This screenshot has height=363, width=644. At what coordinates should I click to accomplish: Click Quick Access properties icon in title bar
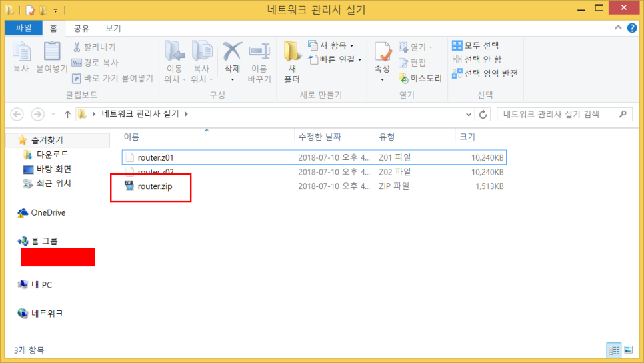point(30,9)
